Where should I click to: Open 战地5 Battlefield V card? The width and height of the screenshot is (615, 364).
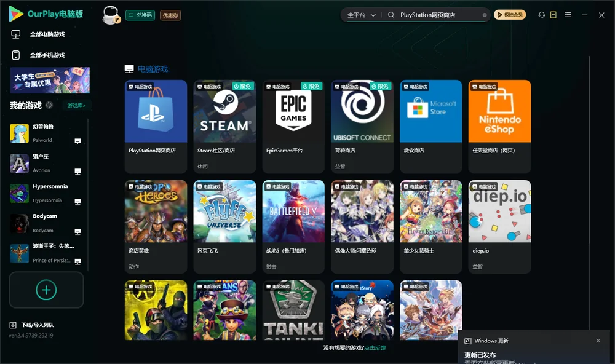pos(293,227)
